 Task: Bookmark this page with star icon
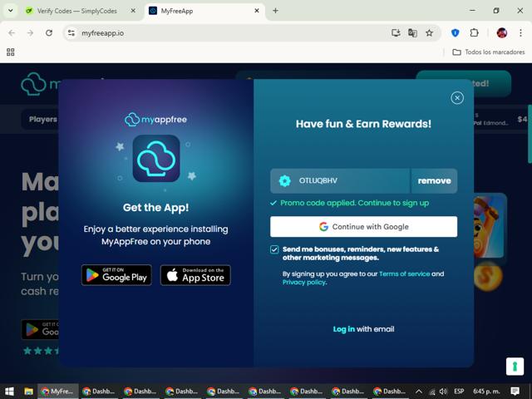click(x=429, y=33)
